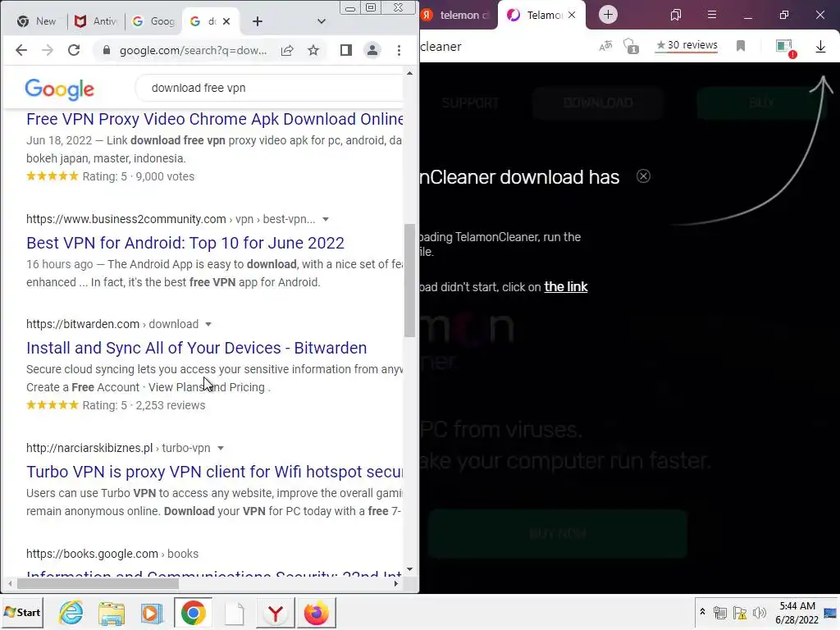Select Yandex browser in the taskbar

(x=276, y=613)
